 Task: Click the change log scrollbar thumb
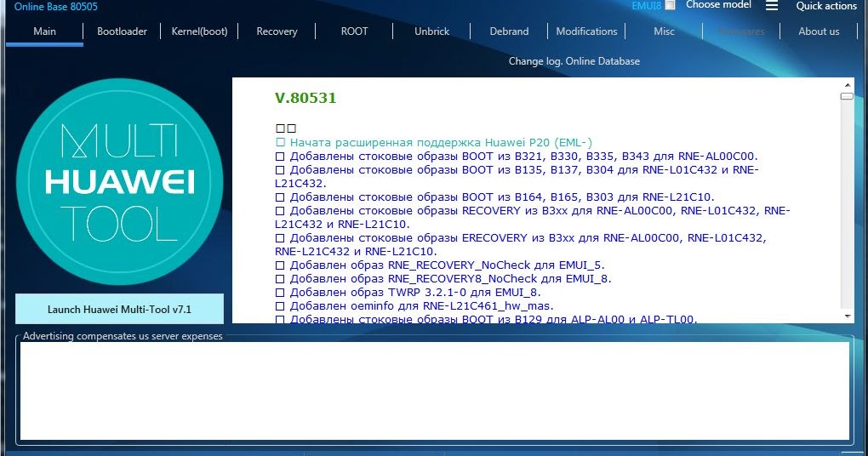[847, 96]
